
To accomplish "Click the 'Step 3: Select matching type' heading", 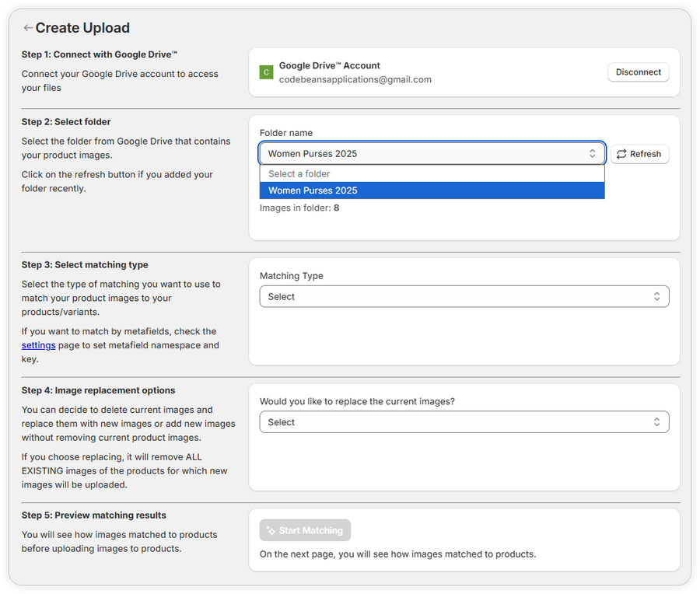I will (x=85, y=264).
